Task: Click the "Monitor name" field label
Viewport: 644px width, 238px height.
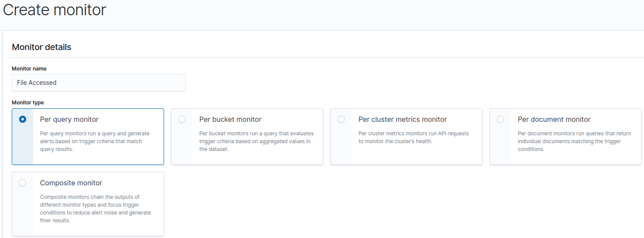Action: point(29,69)
